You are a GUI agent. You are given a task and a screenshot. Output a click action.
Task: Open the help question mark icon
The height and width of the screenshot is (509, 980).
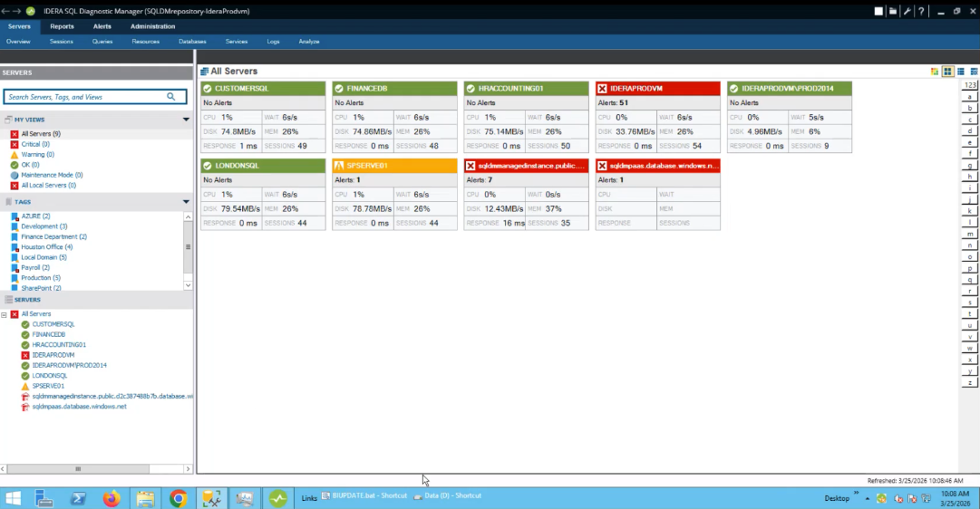[x=921, y=11]
